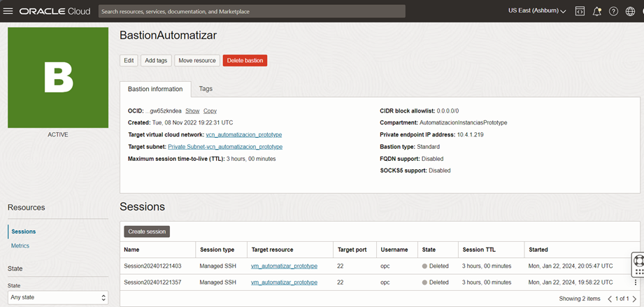
Task: Click the green bastion B thumbnail
Action: point(58,78)
